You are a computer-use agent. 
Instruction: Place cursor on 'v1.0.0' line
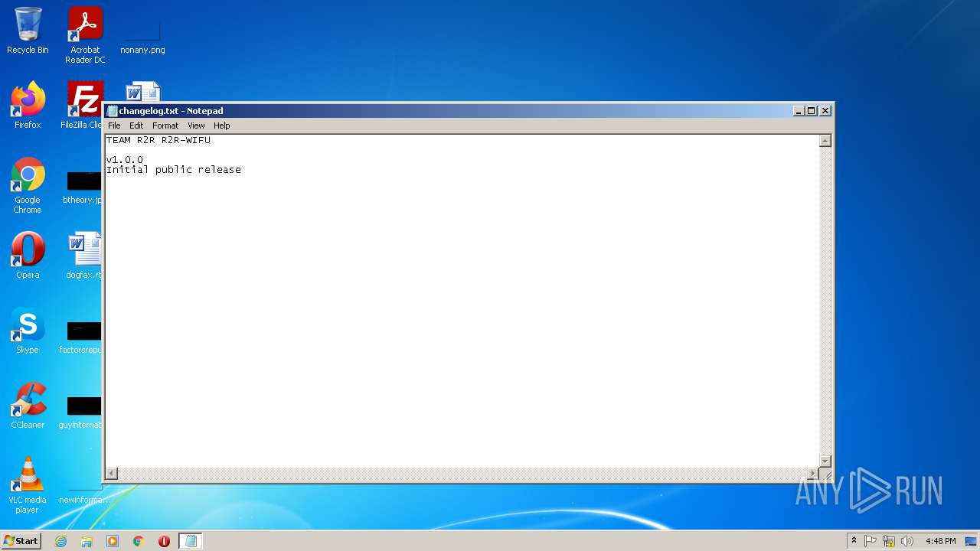[125, 160]
